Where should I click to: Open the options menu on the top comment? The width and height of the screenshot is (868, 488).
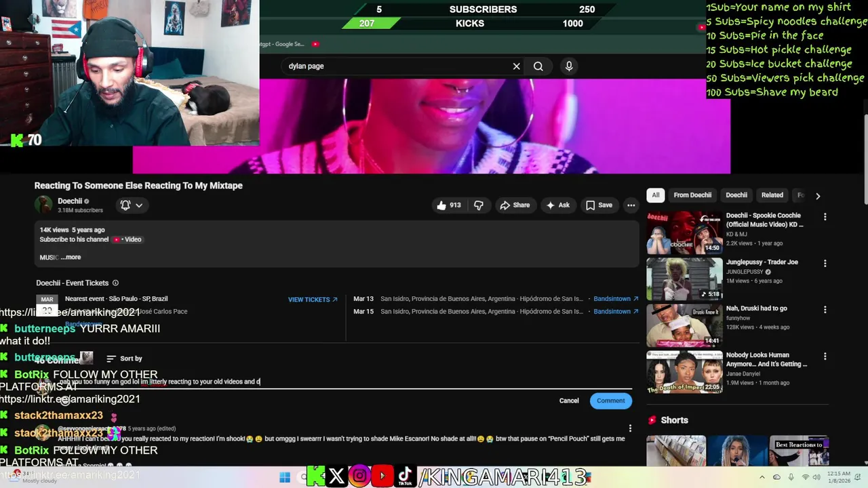[630, 428]
